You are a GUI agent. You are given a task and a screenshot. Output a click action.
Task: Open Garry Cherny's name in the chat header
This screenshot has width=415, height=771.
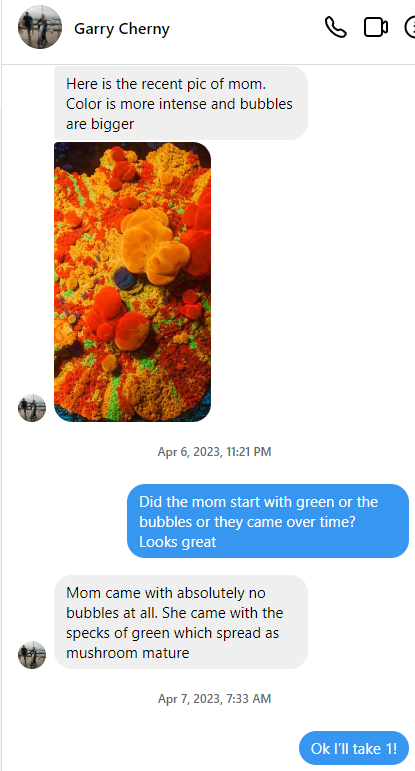121,29
